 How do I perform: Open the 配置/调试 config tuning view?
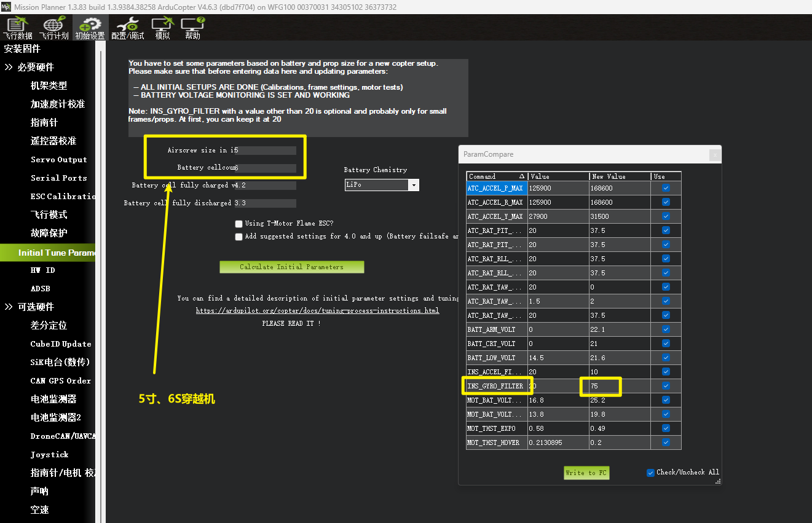click(127, 28)
